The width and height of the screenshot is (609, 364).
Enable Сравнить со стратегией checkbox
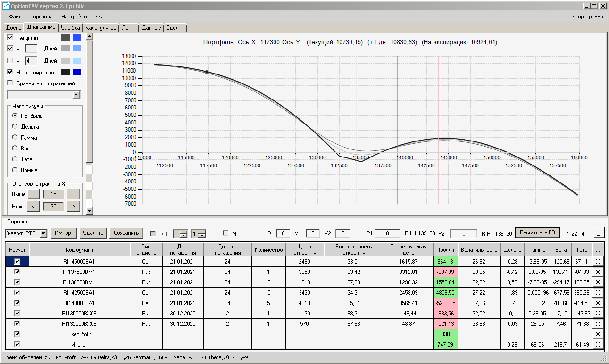point(10,83)
